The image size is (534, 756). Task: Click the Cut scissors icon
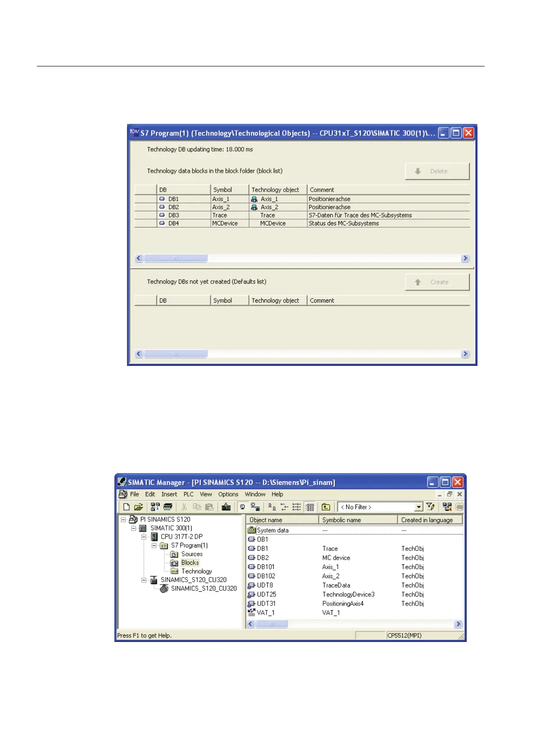(x=184, y=507)
